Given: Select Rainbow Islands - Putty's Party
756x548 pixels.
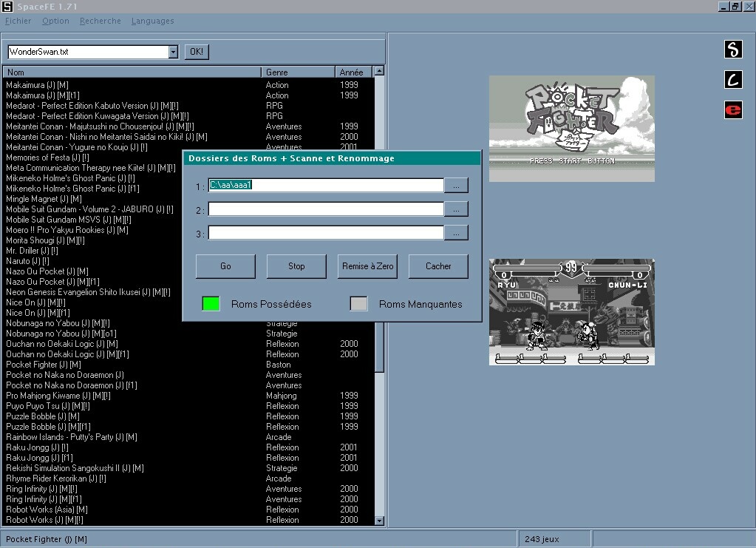Looking at the screenshot, I should (189, 438).
